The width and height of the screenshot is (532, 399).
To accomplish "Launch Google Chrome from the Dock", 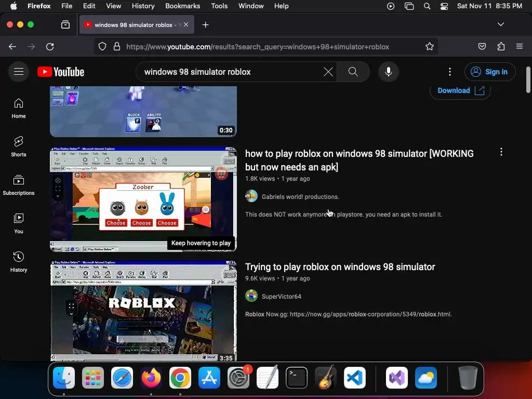I will click(180, 378).
